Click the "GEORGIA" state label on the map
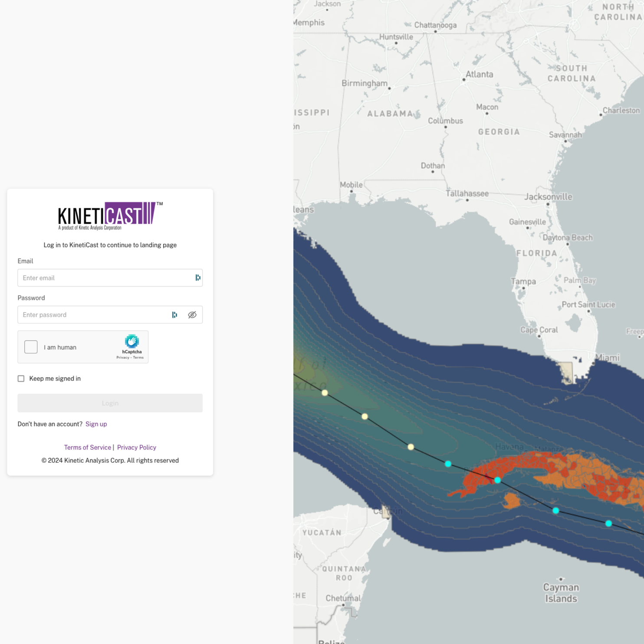The width and height of the screenshot is (644, 644). pos(499,132)
